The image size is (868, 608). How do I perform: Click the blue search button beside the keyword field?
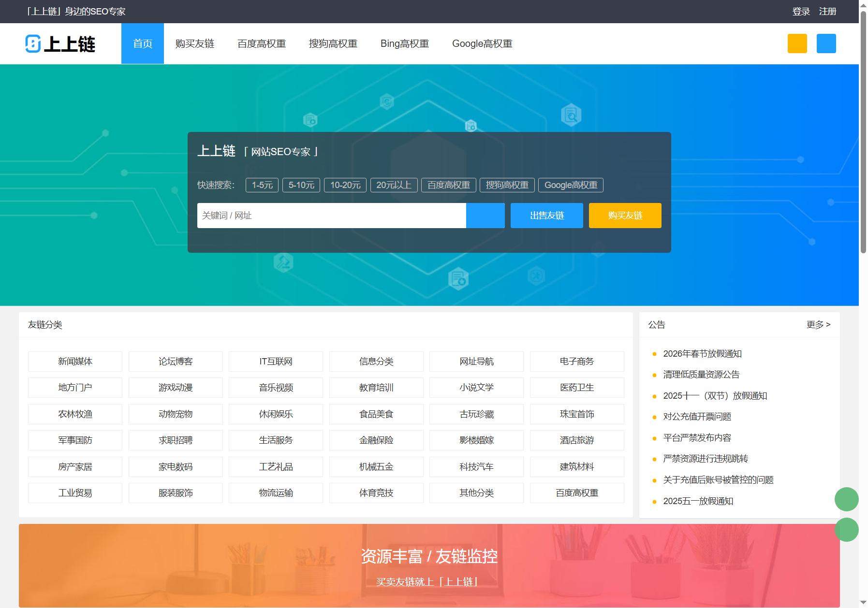(x=485, y=216)
